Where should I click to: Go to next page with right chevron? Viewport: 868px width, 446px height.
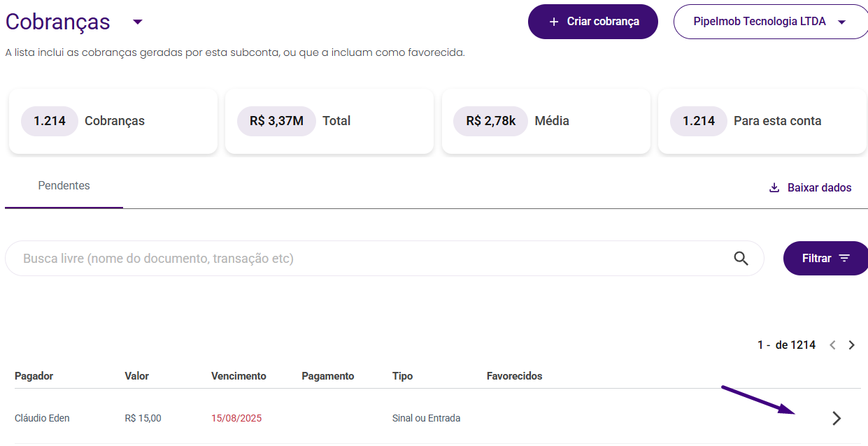point(851,345)
